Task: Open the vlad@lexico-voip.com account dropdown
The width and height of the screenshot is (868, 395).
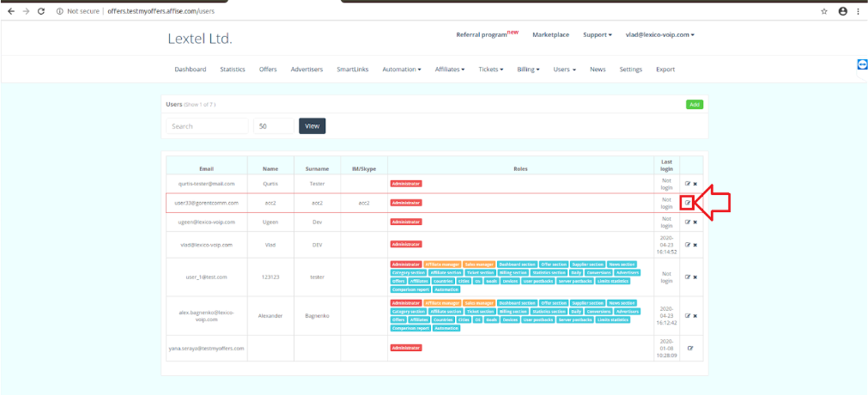Action: pyautogui.click(x=660, y=34)
